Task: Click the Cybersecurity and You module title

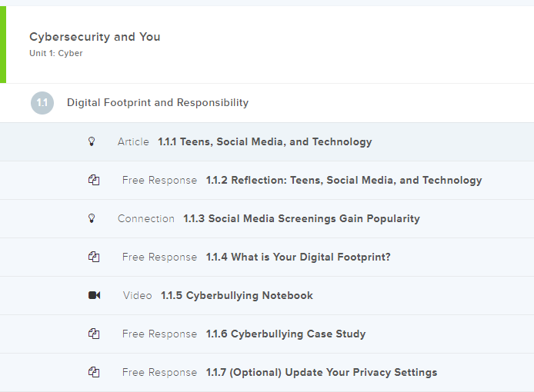Action: pos(95,37)
